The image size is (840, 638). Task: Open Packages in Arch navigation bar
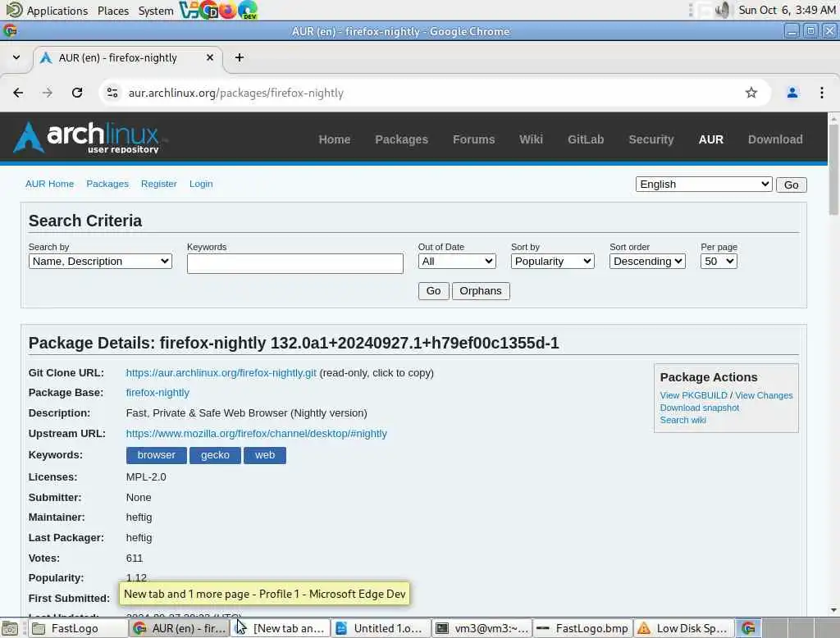click(401, 139)
